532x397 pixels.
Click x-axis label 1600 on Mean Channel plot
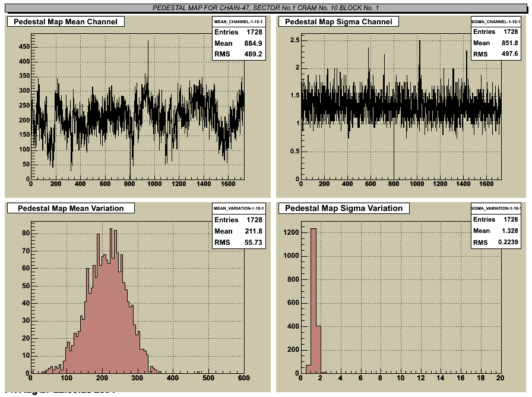coord(228,184)
